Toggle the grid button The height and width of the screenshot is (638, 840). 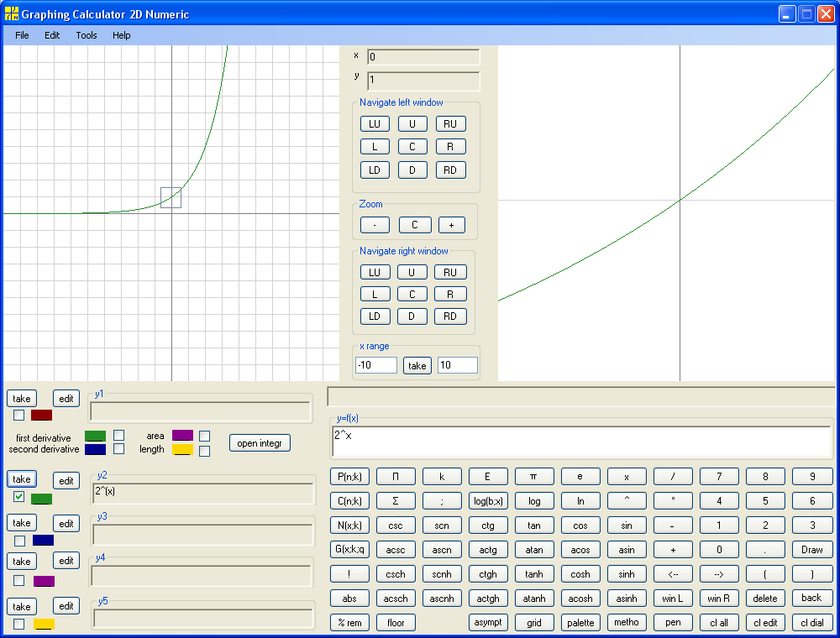point(534,623)
